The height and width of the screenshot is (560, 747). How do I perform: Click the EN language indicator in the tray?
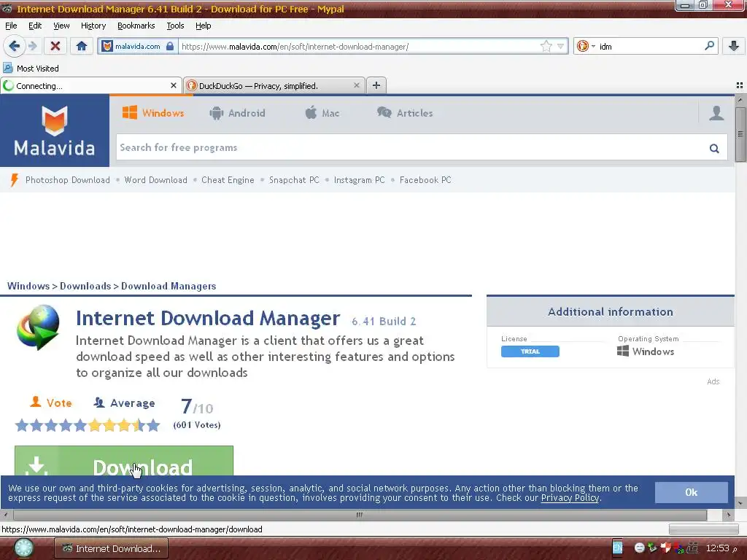[617, 548]
